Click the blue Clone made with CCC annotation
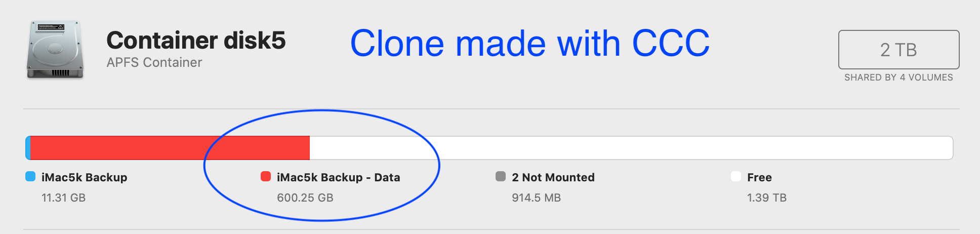 click(529, 44)
